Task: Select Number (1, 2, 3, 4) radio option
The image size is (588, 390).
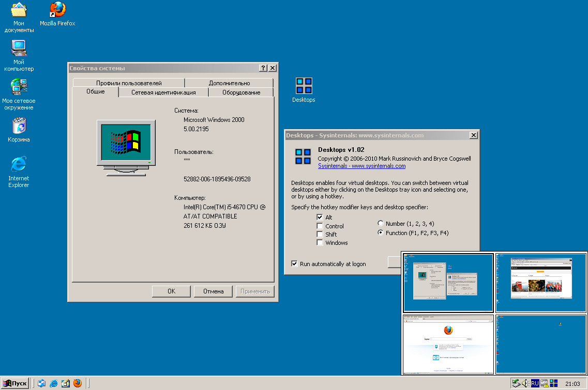Action: 381,224
